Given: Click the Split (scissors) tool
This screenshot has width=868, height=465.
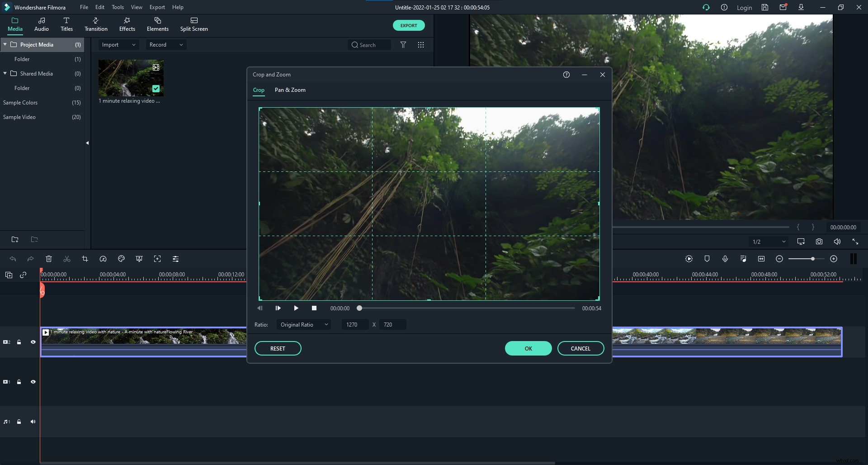Looking at the screenshot, I should (x=67, y=259).
